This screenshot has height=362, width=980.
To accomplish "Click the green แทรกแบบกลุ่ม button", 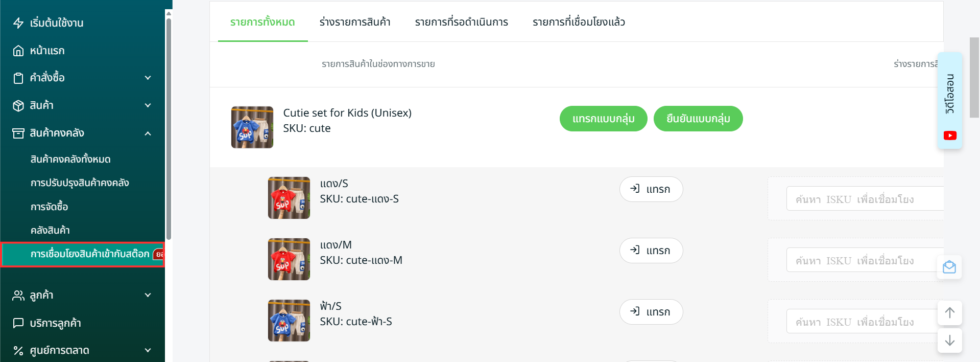I will 603,119.
